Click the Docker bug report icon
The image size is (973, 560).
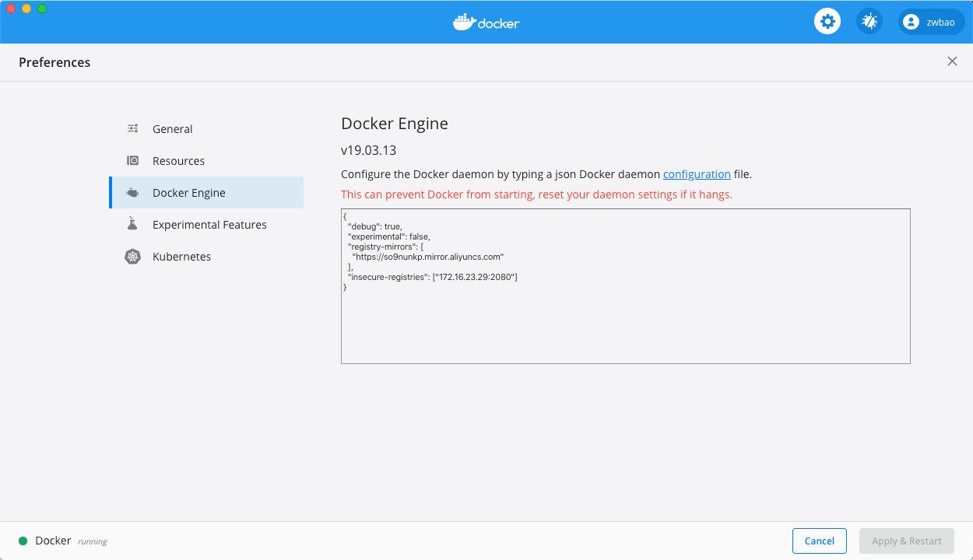click(x=869, y=21)
